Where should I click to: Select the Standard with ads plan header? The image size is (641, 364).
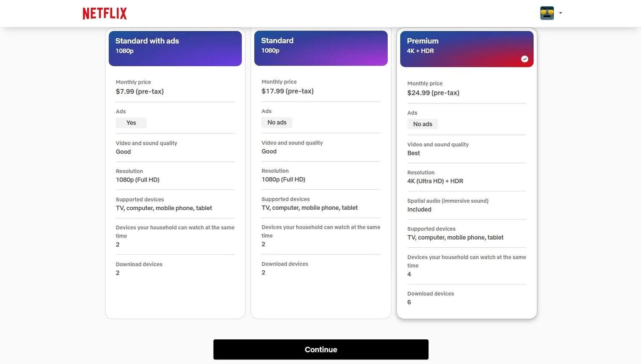coord(175,48)
